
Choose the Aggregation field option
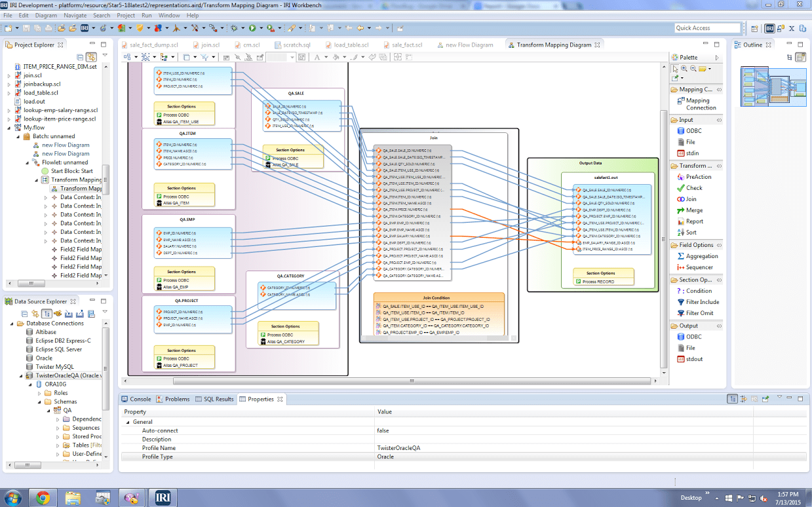(x=697, y=256)
